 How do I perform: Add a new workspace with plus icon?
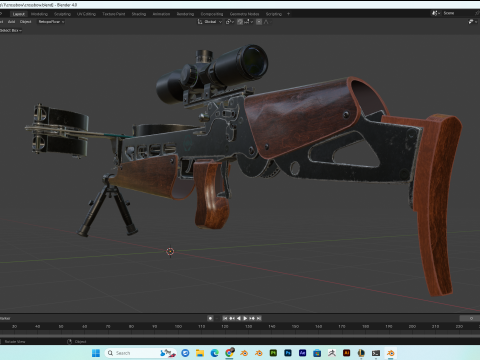[x=288, y=14]
